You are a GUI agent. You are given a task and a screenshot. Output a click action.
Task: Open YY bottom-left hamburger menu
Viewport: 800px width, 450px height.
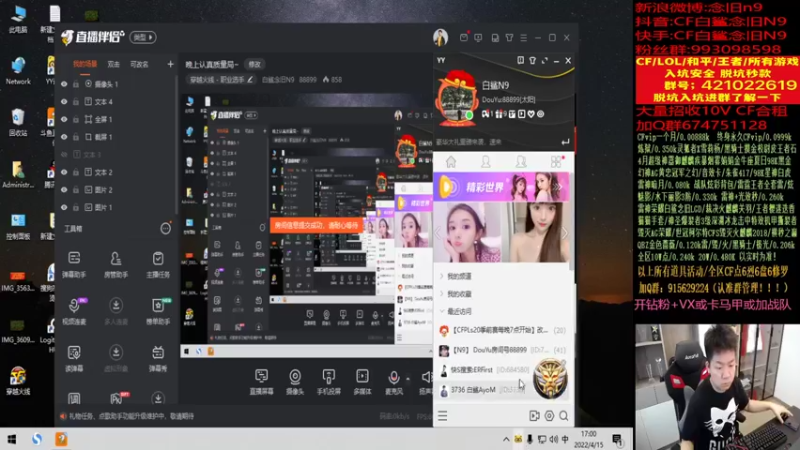[x=442, y=416]
